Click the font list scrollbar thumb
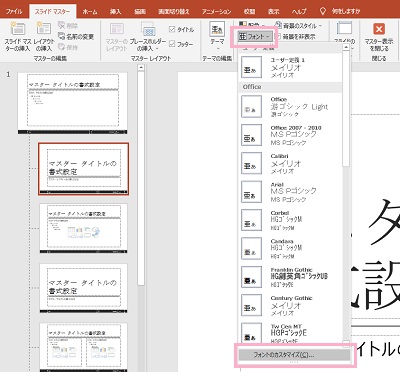 [346, 108]
